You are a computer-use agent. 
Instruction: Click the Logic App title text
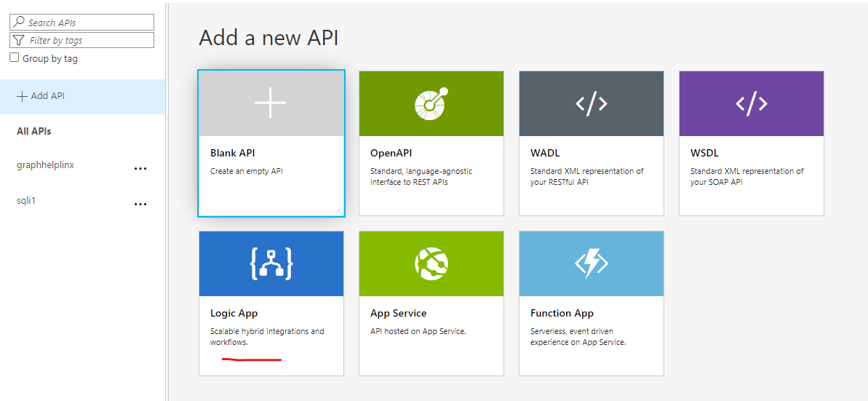(x=234, y=314)
